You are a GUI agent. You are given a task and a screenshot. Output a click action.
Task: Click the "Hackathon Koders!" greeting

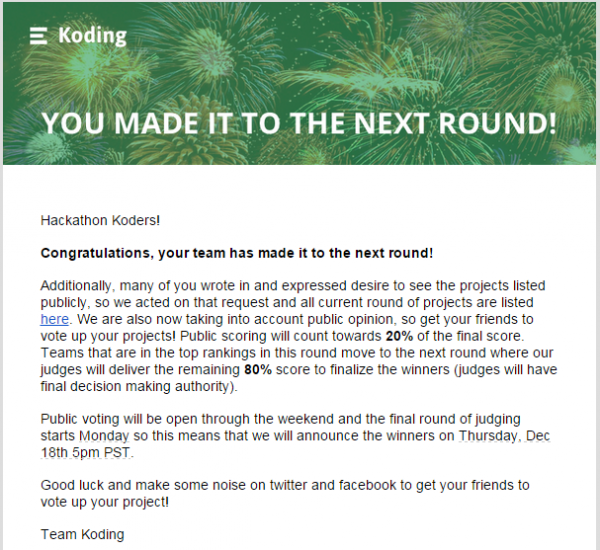tap(100, 220)
